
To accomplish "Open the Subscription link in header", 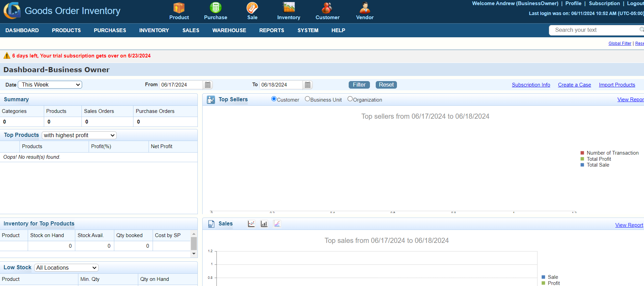I will tap(604, 3).
